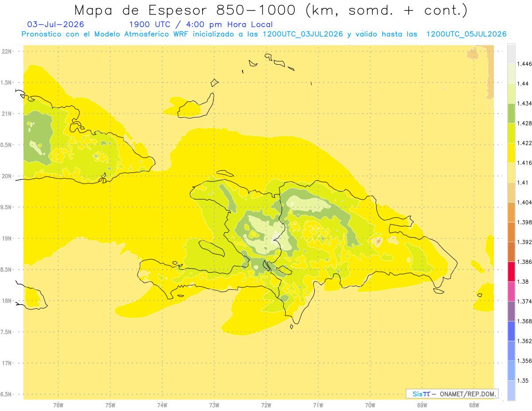This screenshot has height=411, width=532.
Task: Pick the colorbar value '1.446'
Action: (525, 64)
